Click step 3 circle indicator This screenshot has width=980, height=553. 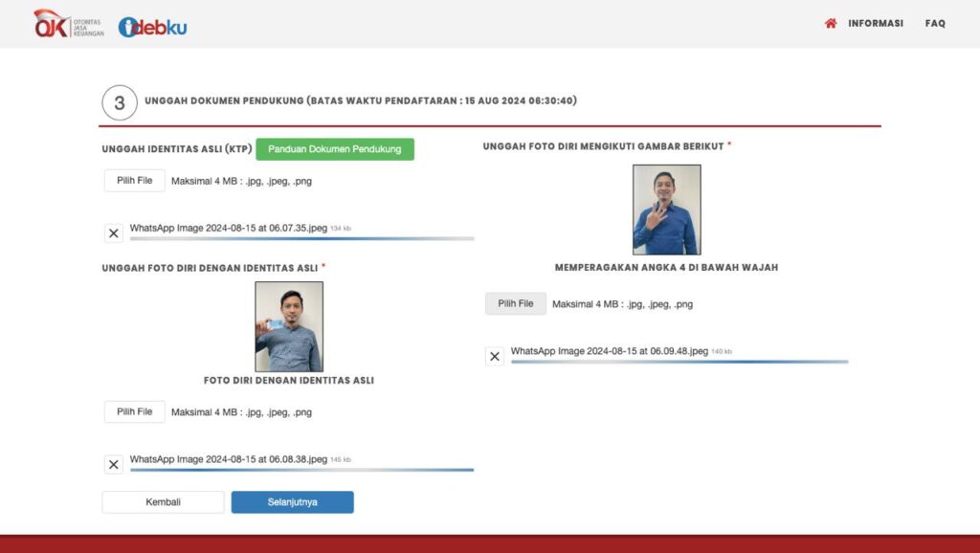[x=120, y=103]
